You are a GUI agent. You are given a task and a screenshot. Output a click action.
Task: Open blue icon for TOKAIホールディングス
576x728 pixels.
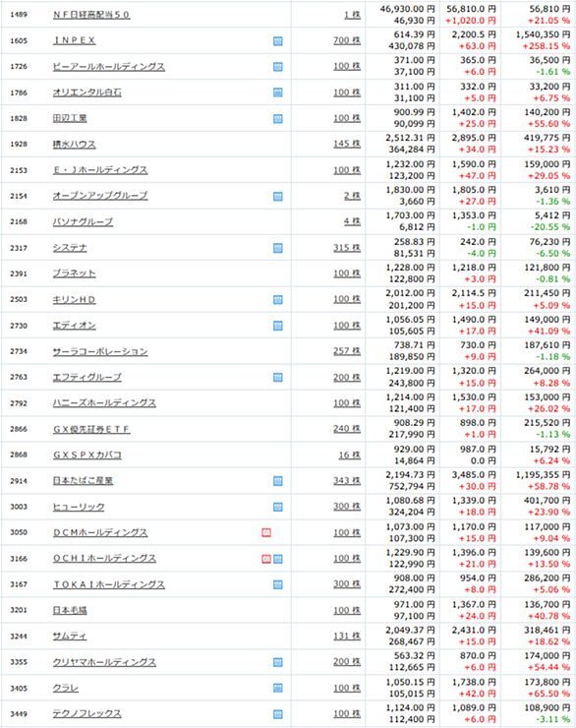[x=278, y=584]
